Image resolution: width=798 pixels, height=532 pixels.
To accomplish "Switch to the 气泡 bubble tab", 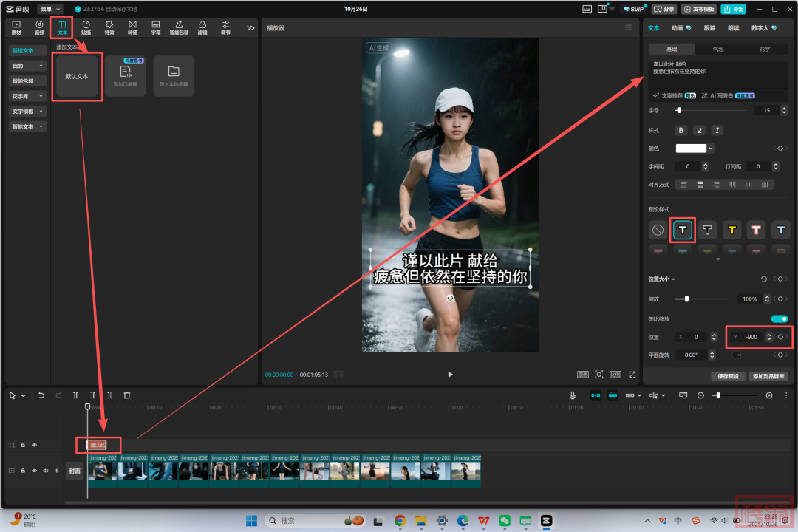I will click(718, 49).
